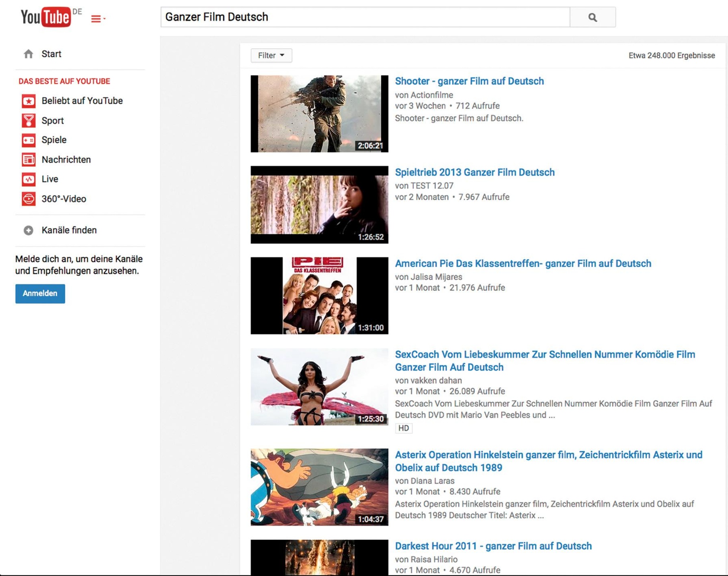Click the American Pie video thumbnail
Screen dimensions: 728x576
319,296
